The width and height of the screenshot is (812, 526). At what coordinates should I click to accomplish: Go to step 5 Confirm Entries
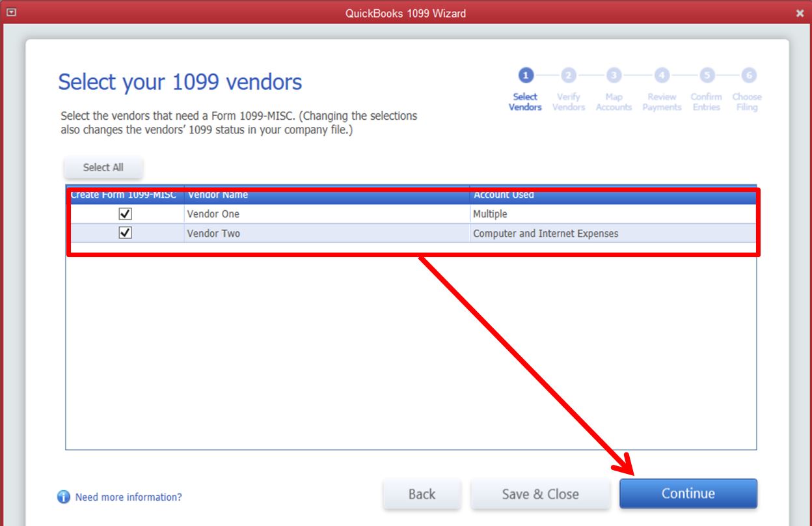[x=707, y=89]
